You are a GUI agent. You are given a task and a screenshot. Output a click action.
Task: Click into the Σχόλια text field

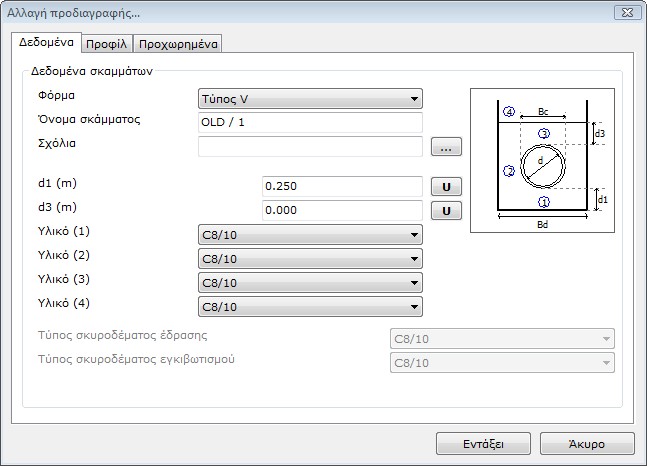click(310, 147)
